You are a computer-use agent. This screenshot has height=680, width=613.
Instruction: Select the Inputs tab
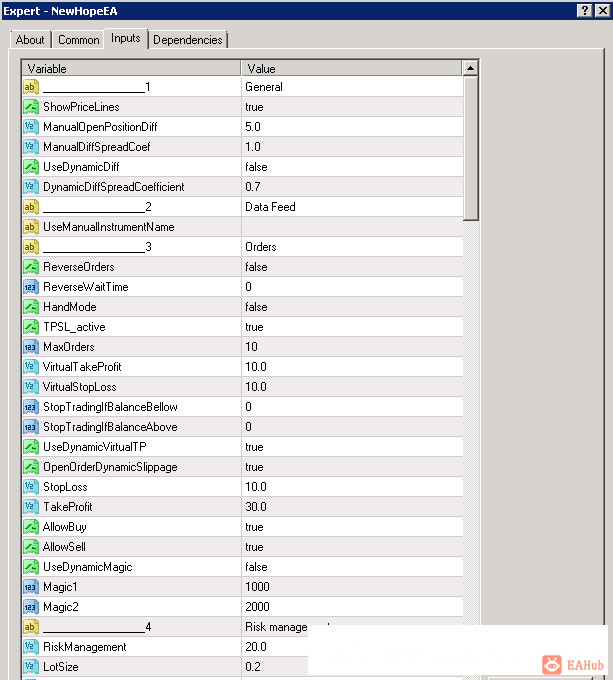click(126, 39)
